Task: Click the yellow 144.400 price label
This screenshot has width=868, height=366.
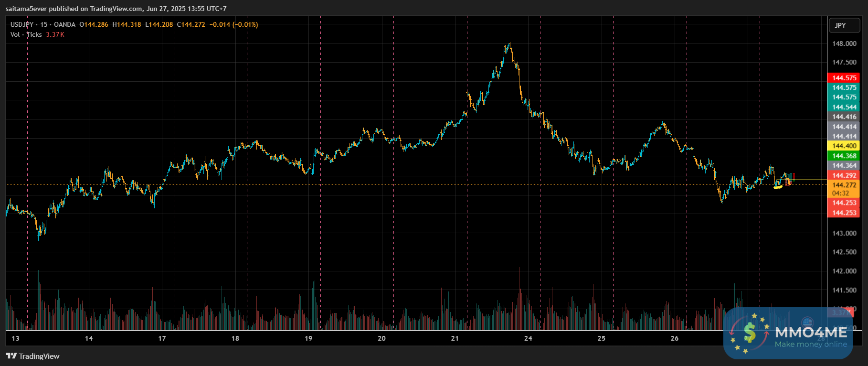Action: pos(844,146)
